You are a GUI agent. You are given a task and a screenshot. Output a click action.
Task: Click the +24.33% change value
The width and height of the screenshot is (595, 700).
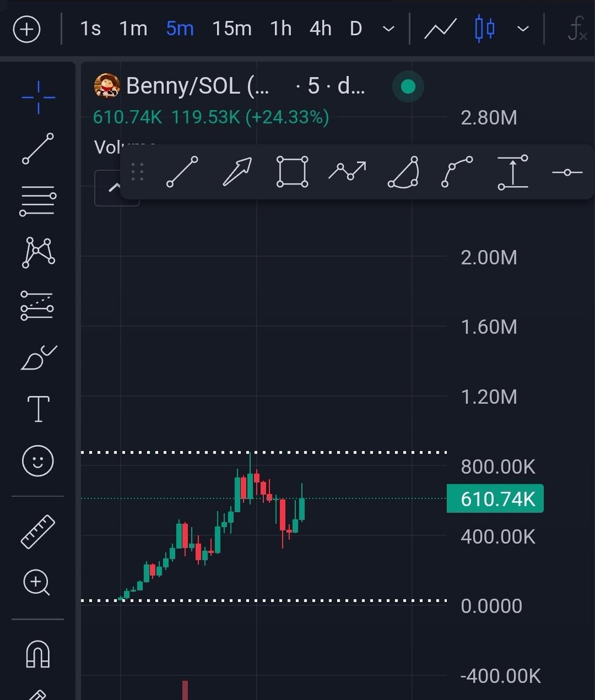pos(287,117)
